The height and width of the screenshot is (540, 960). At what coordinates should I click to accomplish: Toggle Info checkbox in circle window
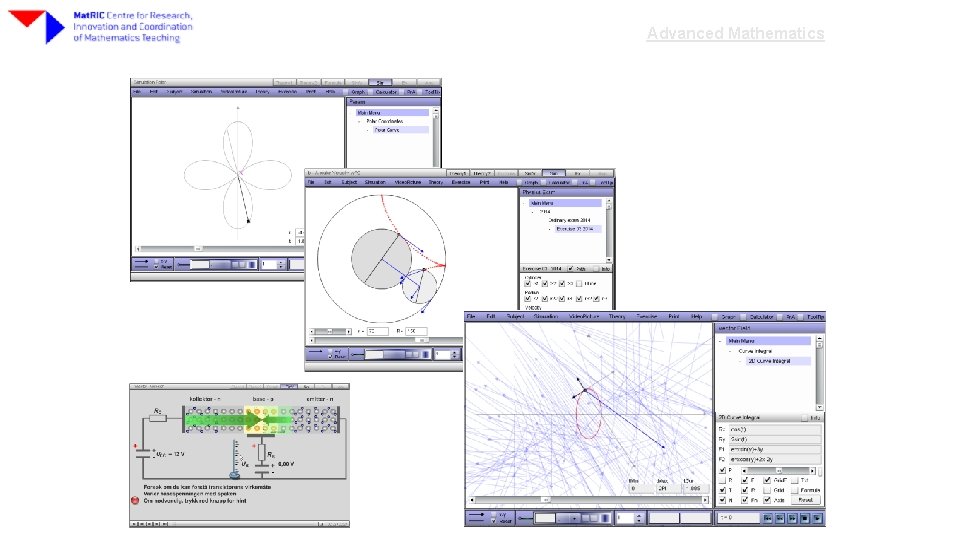pyautogui.click(x=596, y=269)
